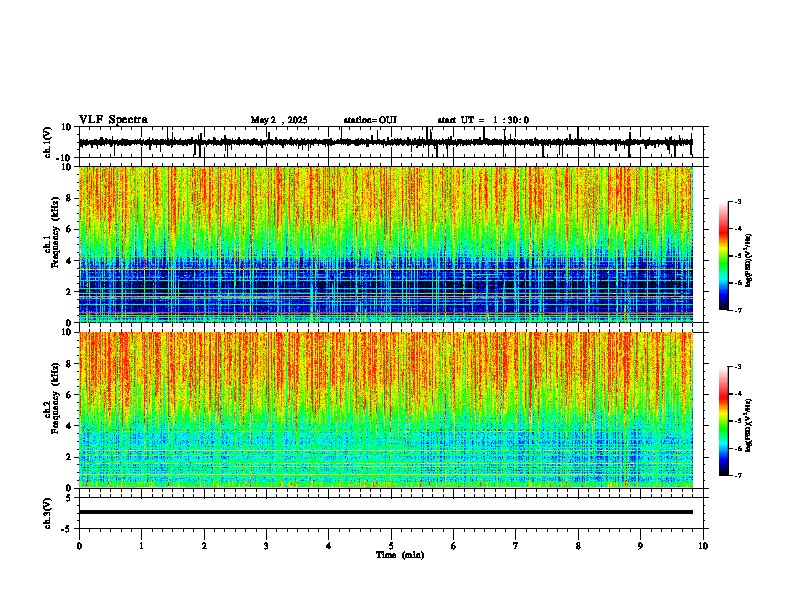The image size is (792, 612).
Task: Click the time axis tick label "1"
Action: pyautogui.click(x=141, y=546)
